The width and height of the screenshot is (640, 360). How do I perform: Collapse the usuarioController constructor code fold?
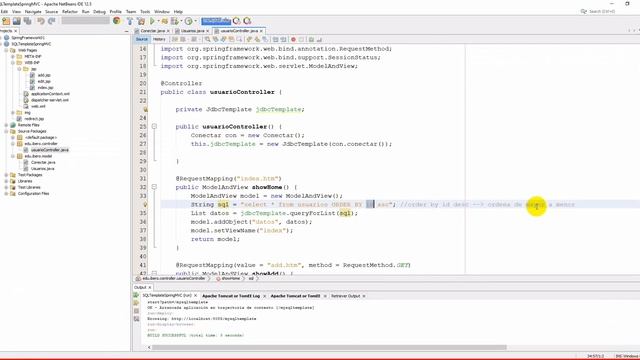coord(154,127)
